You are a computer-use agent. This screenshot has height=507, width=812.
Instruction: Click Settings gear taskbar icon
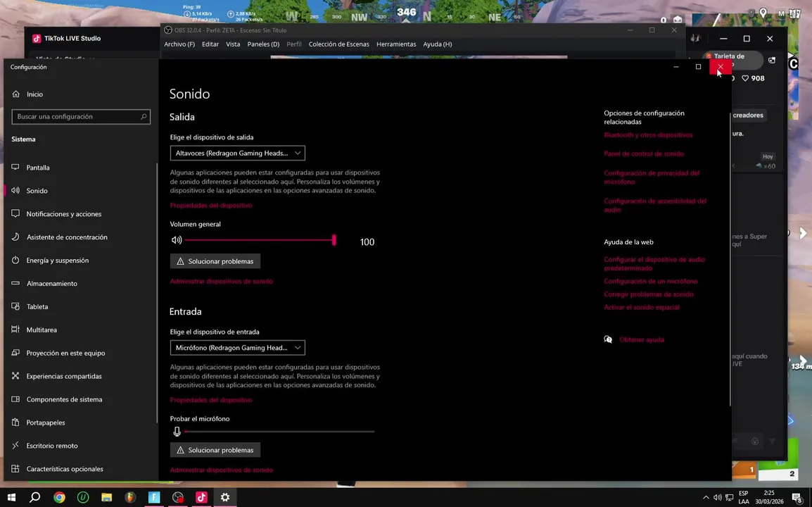[225, 497]
